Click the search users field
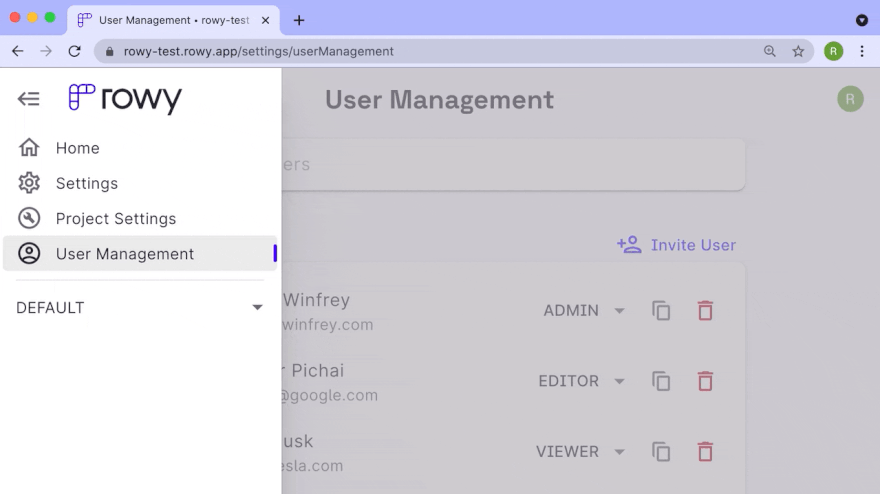Image resolution: width=880 pixels, height=494 pixels. (510, 165)
